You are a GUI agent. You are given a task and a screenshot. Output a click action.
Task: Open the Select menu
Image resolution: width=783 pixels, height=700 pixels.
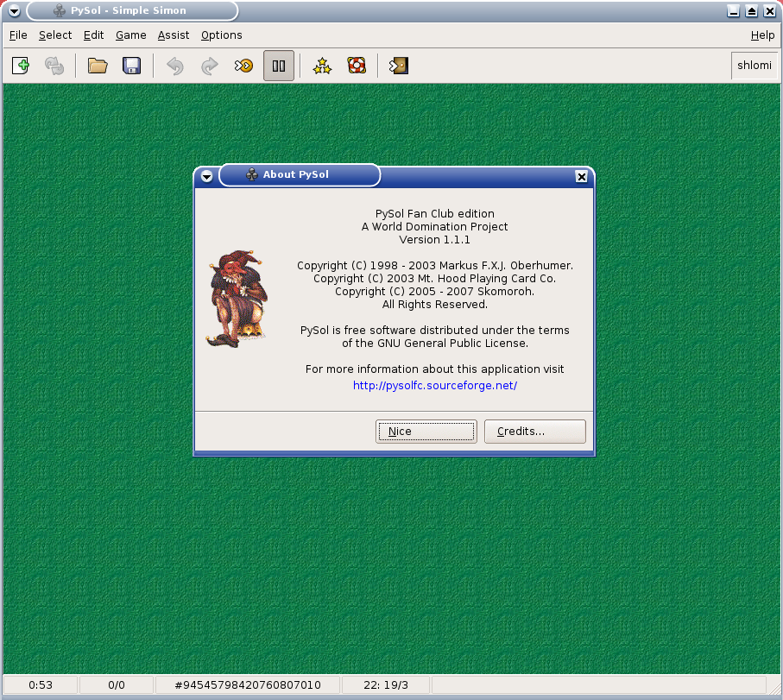[55, 35]
